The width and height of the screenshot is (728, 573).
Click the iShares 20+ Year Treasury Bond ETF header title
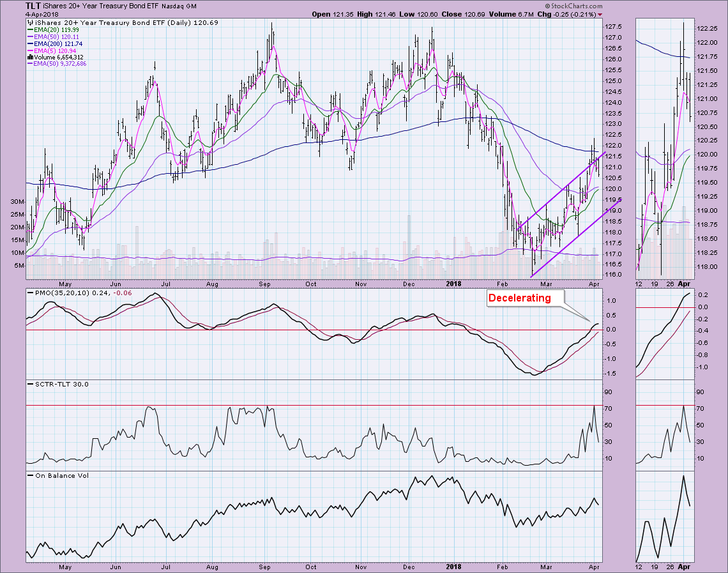[100, 6]
